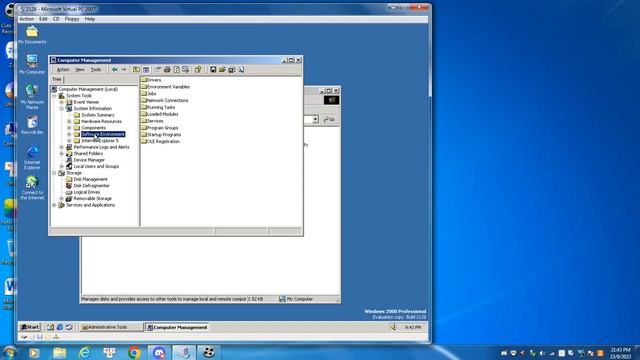Expand the Event Viewer tree node
The image size is (640, 360).
pyautogui.click(x=62, y=102)
